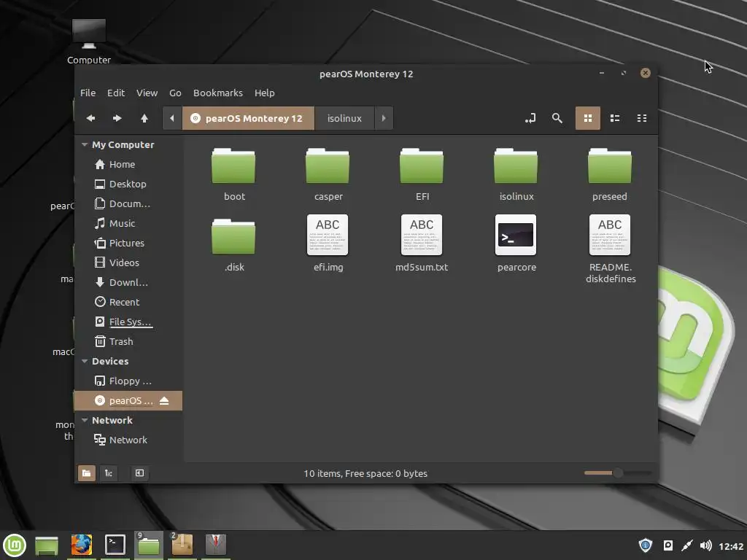Select the md5sum.txt file
Screen dimensions: 747x560
click(x=422, y=244)
